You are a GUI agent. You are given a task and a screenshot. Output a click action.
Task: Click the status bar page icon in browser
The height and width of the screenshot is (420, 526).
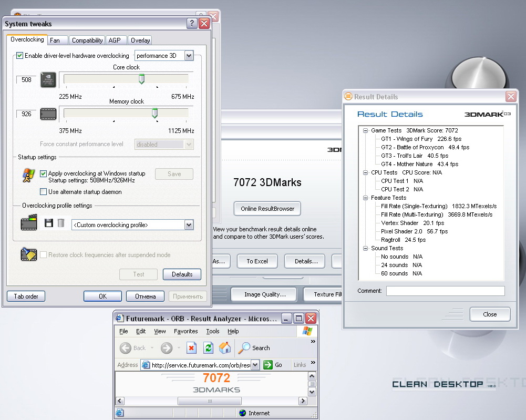pos(120,413)
